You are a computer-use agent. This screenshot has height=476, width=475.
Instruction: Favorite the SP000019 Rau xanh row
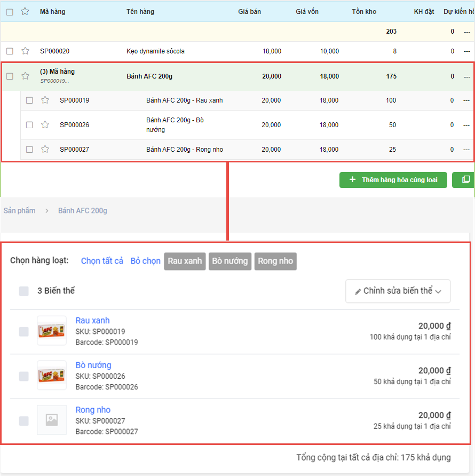point(45,100)
